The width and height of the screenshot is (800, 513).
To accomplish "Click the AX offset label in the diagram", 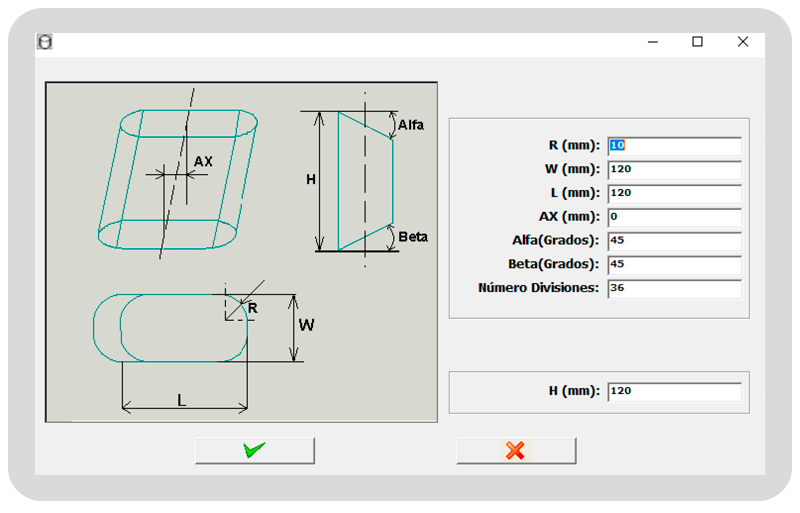I will tap(203, 161).
